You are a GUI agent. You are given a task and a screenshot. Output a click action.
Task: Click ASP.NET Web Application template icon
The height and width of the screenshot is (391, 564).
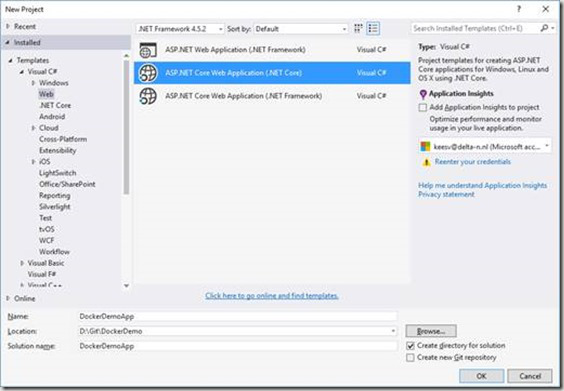[148, 50]
